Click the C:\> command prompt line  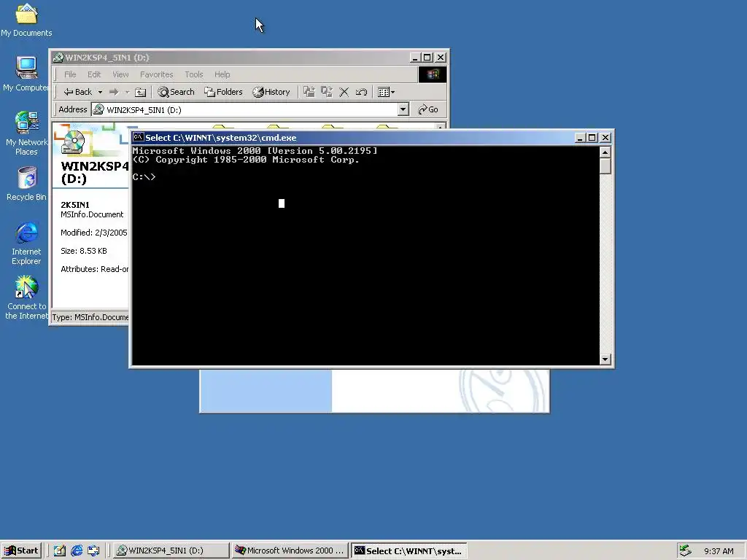pos(144,176)
